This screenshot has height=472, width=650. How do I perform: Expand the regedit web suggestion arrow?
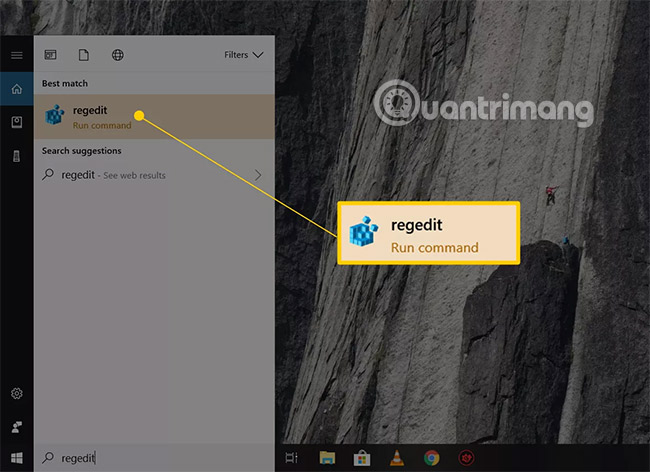pos(258,175)
